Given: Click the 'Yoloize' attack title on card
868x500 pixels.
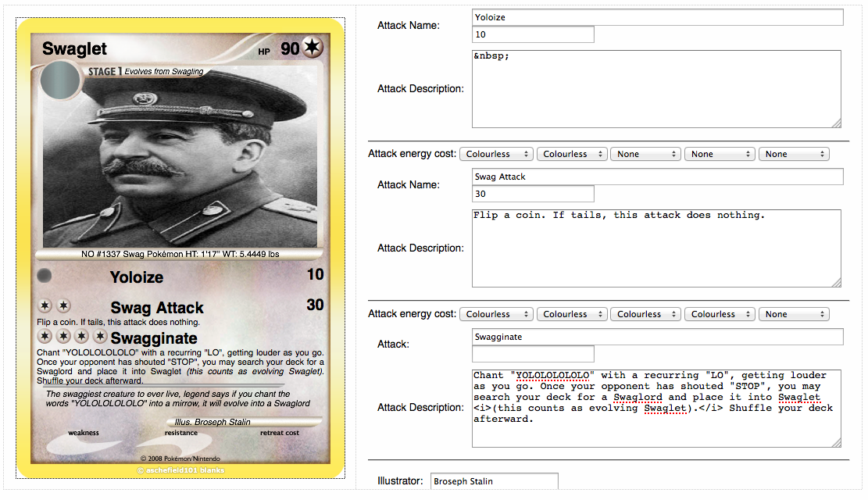Looking at the screenshot, I should pyautogui.click(x=137, y=277).
